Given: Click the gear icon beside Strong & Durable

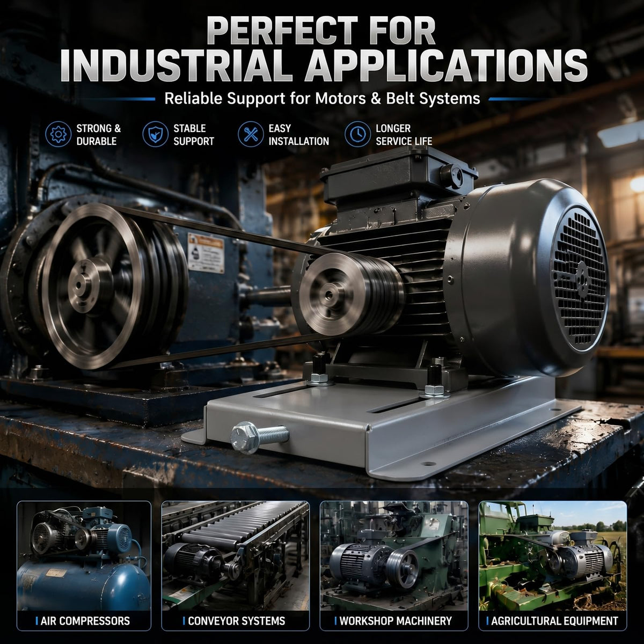Looking at the screenshot, I should pyautogui.click(x=58, y=134).
